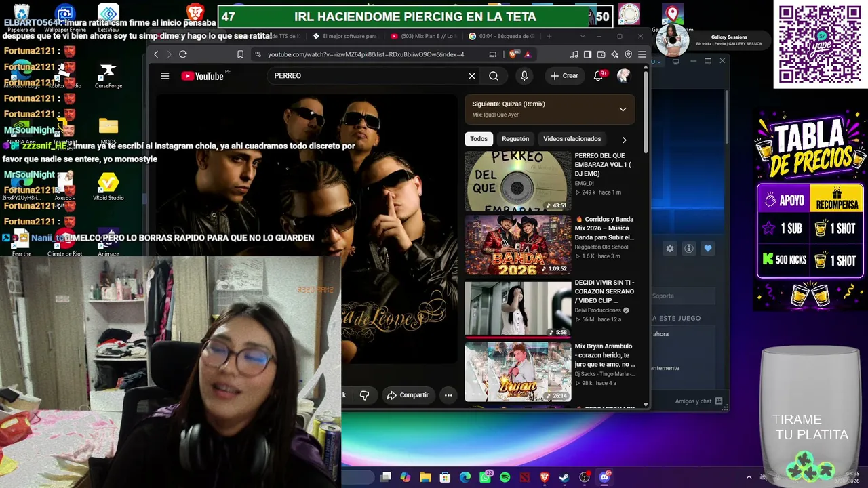Play PERREO DEL QUE EMBARAZA video thumbnail
Screen dimensions: 868x488
coord(518,182)
